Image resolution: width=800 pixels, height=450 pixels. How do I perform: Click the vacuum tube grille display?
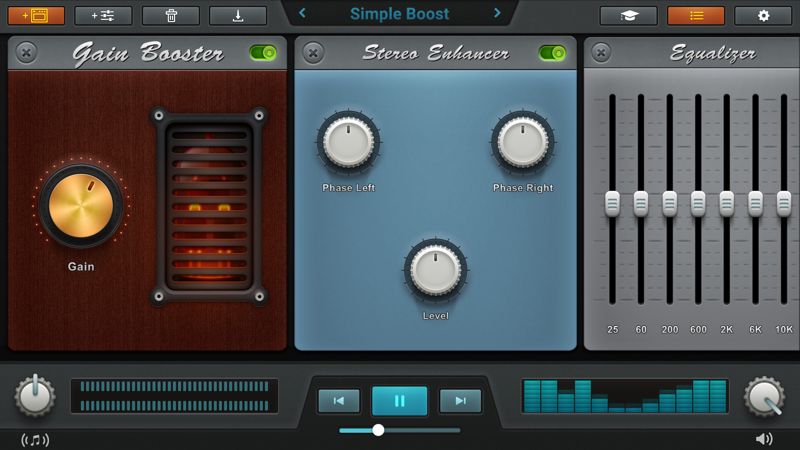[209, 206]
